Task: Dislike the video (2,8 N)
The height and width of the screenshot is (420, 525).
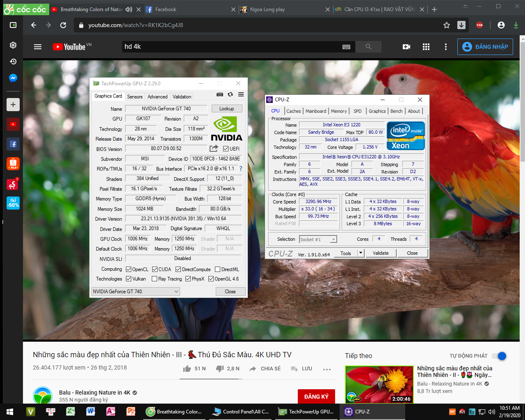Action: [x=228, y=369]
